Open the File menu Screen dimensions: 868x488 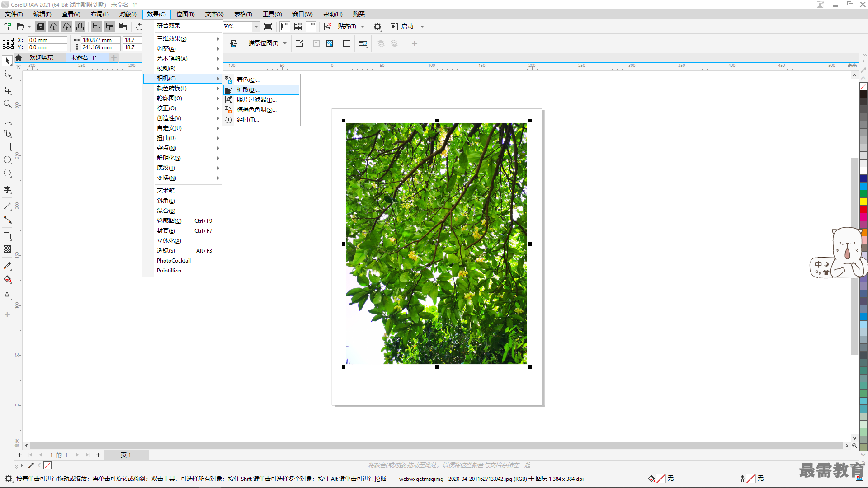pyautogui.click(x=14, y=14)
